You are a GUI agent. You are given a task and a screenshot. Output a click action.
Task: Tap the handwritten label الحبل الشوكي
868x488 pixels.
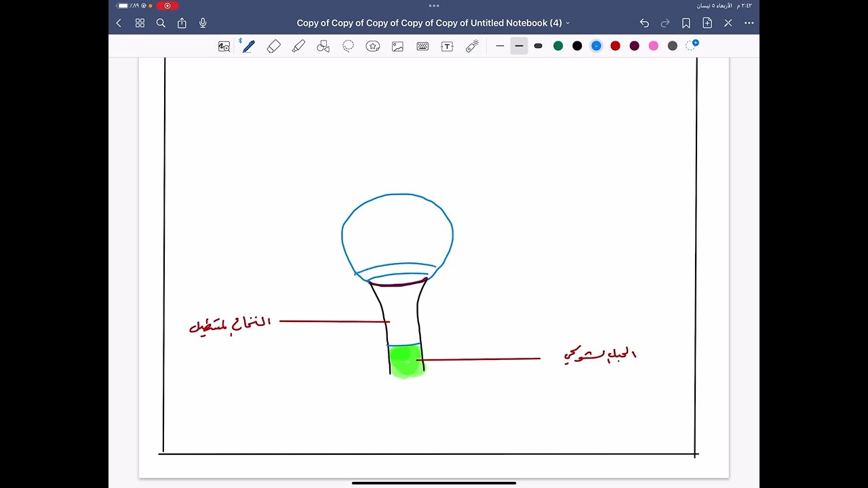click(600, 354)
